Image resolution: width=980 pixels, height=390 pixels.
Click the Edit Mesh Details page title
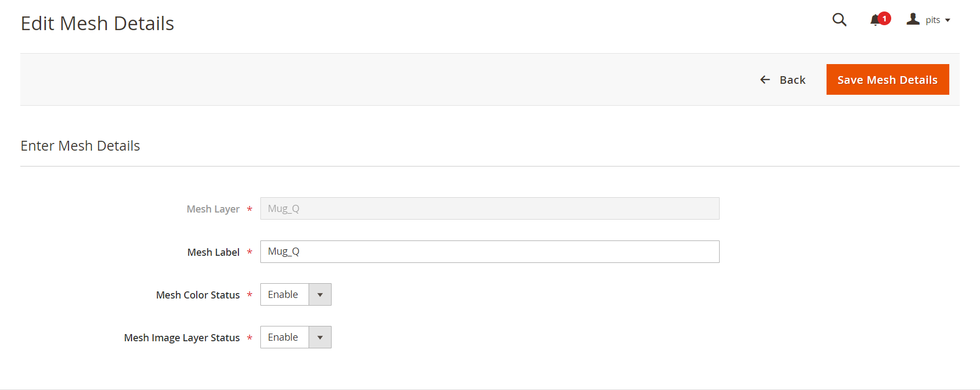(97, 24)
